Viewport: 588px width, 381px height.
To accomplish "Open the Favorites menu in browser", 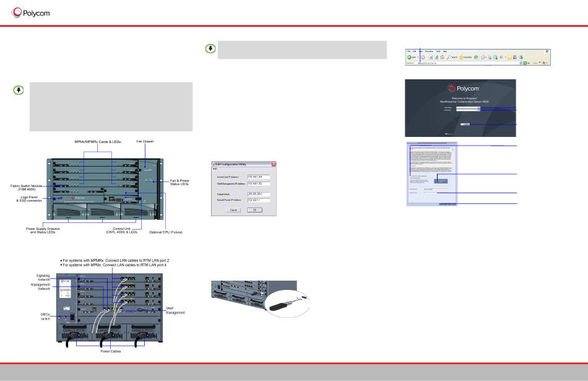I will click(430, 51).
